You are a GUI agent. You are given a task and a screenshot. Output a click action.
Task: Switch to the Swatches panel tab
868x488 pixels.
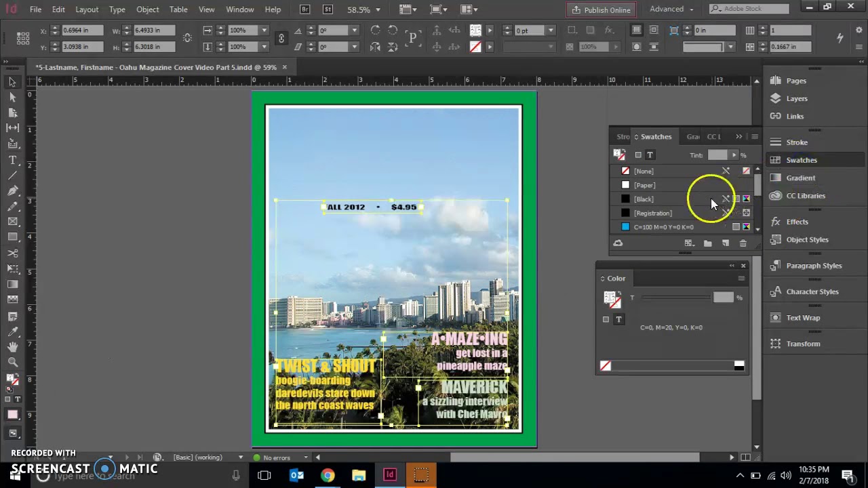656,137
